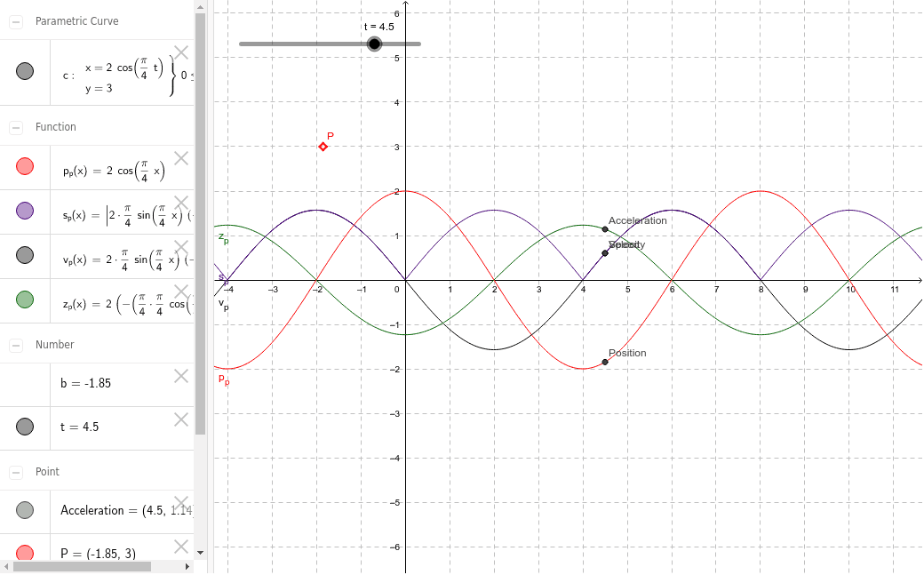Toggle visibility of parametric curve c
This screenshot has height=575, width=924.
point(25,71)
